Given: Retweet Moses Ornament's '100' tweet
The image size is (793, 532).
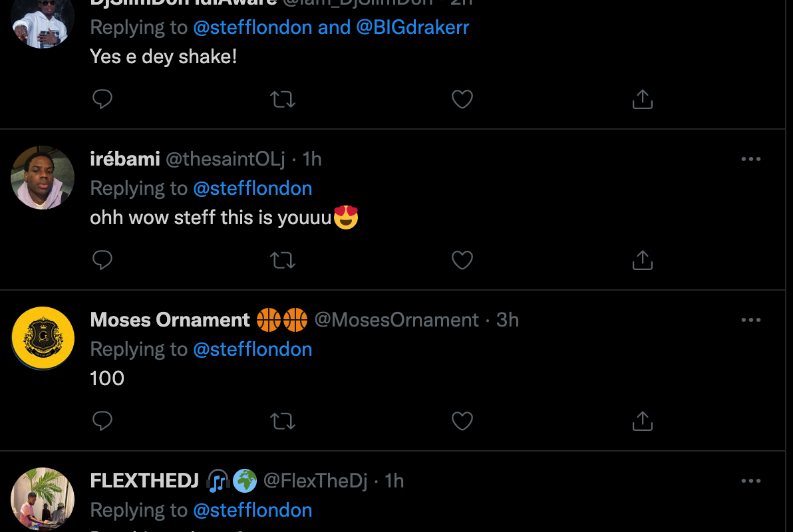Looking at the screenshot, I should click(283, 421).
